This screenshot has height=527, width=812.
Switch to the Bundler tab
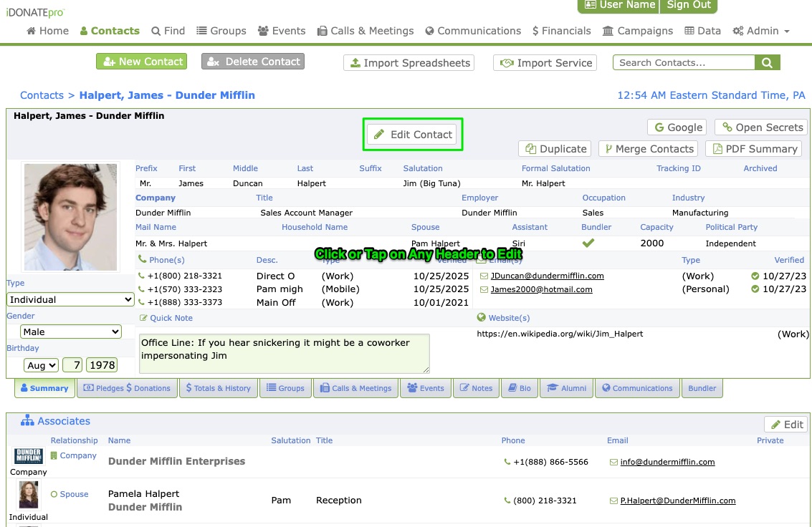click(702, 388)
